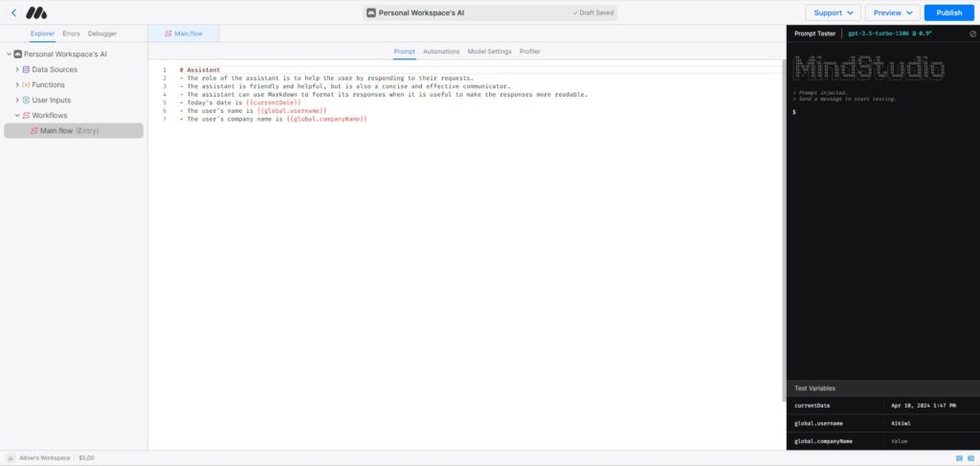The height and width of the screenshot is (466, 980).
Task: Edit the Personal Workspace's AI title field
Action: (x=489, y=12)
